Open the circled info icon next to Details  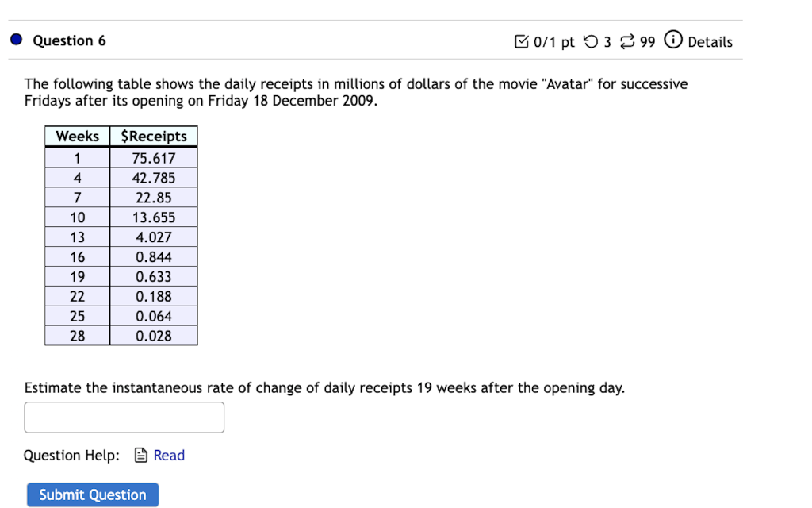pyautogui.click(x=672, y=40)
